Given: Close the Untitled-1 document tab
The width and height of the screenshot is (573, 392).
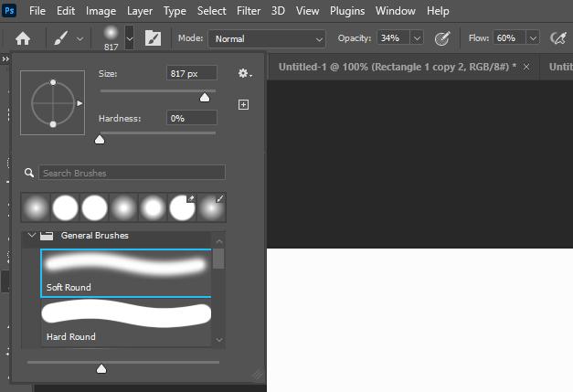Looking at the screenshot, I should 526,67.
